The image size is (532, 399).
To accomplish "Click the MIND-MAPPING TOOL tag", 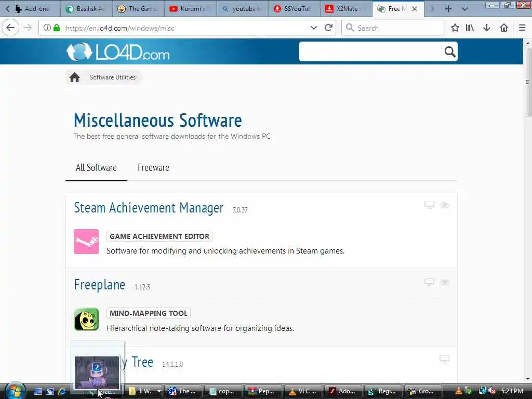I will [x=149, y=313].
